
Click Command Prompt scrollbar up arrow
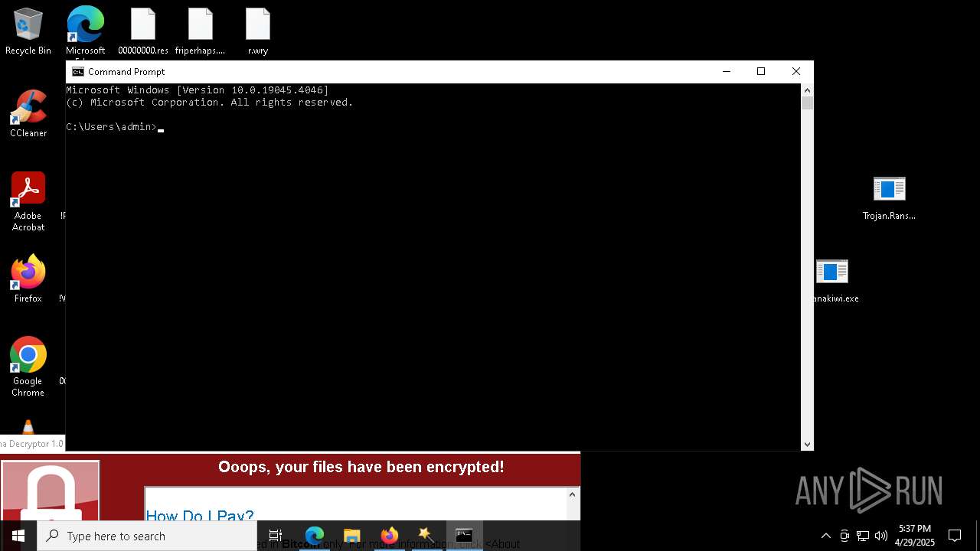[807, 90]
